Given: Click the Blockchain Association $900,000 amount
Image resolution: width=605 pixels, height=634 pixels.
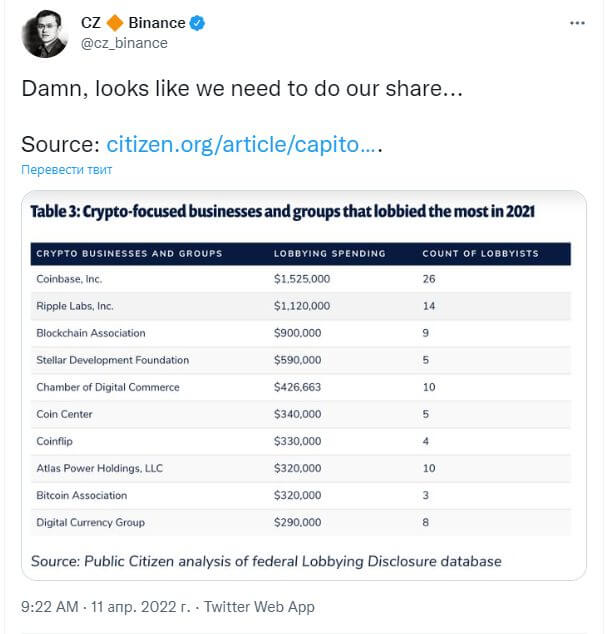Looking at the screenshot, I should click(x=298, y=333).
